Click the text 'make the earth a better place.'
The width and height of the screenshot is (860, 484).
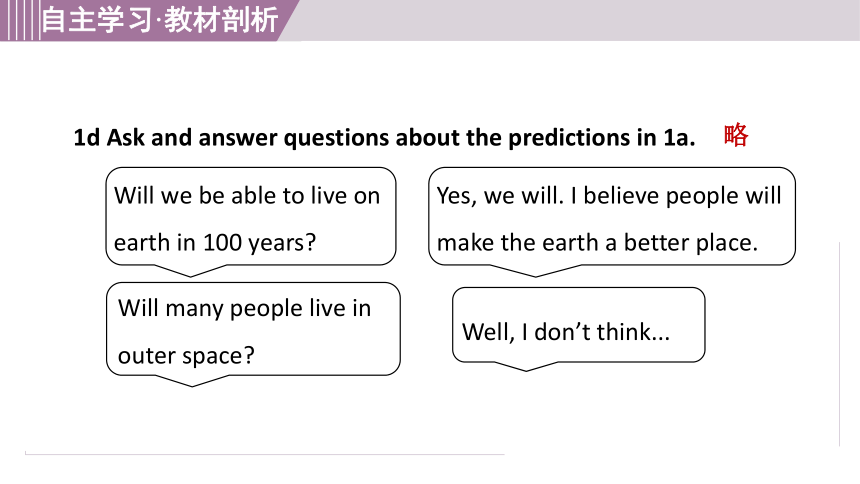[597, 243]
